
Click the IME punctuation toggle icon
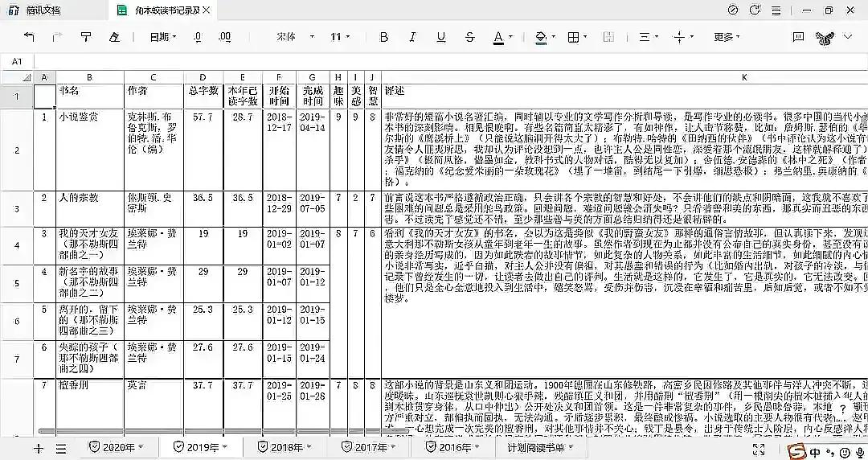coord(830,452)
